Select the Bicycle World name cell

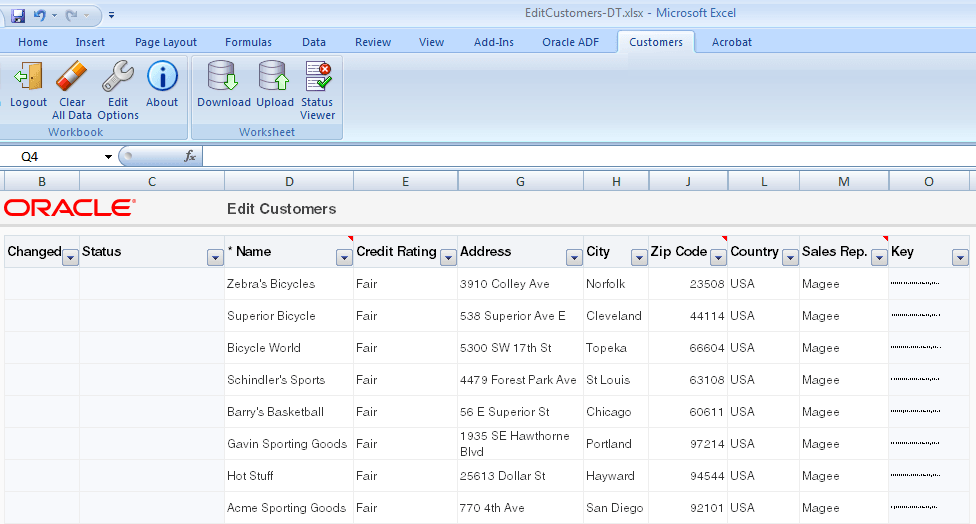click(x=289, y=348)
